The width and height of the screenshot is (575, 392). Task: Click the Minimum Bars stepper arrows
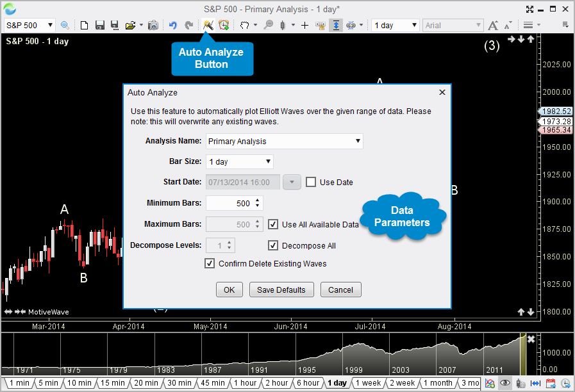tap(258, 203)
